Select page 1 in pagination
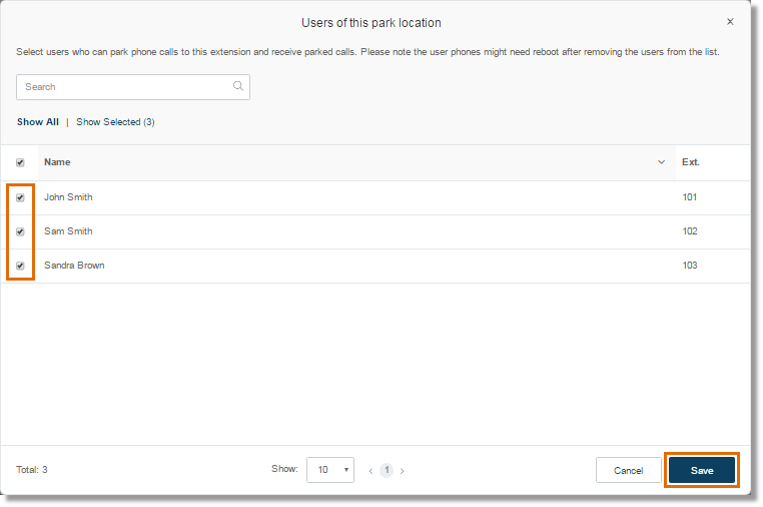The width and height of the screenshot is (763, 507). (x=386, y=470)
